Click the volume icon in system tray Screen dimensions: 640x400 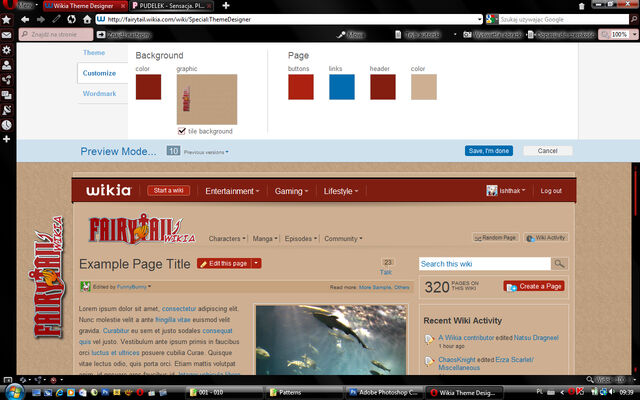[x=612, y=392]
